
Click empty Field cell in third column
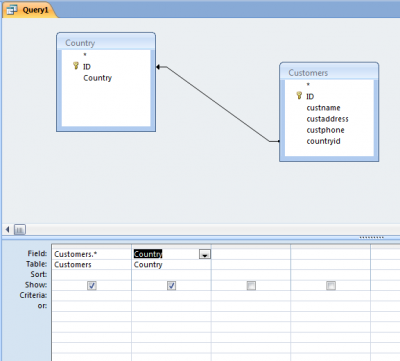251,254
